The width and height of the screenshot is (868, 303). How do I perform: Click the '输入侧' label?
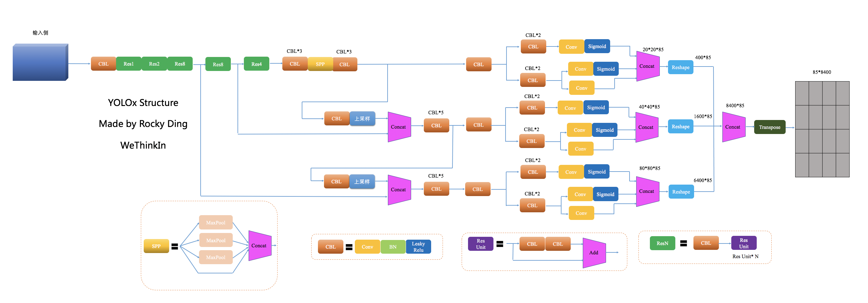click(40, 33)
